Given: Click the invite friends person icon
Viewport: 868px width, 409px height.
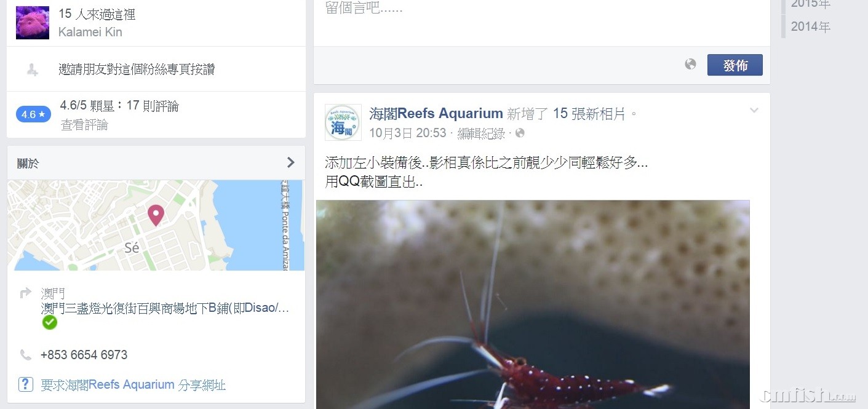Looking at the screenshot, I should (33, 69).
